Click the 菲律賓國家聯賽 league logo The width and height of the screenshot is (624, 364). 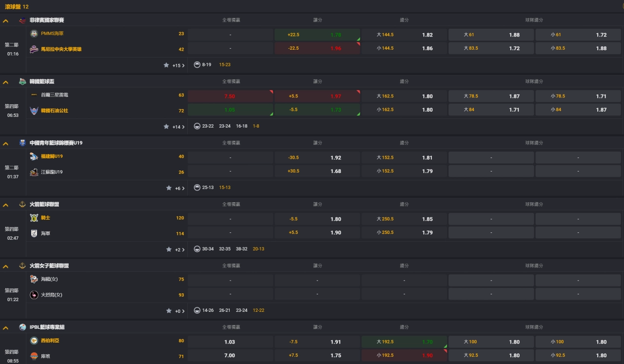click(x=22, y=20)
